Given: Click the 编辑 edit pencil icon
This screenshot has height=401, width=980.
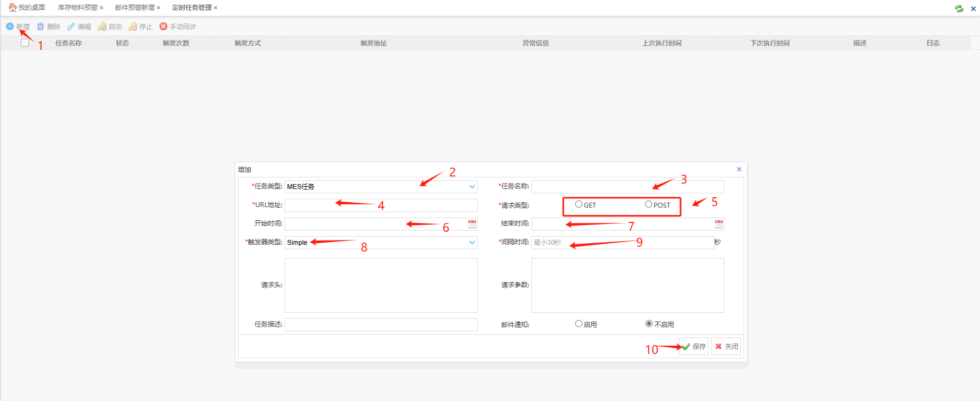Looking at the screenshot, I should pos(71,26).
